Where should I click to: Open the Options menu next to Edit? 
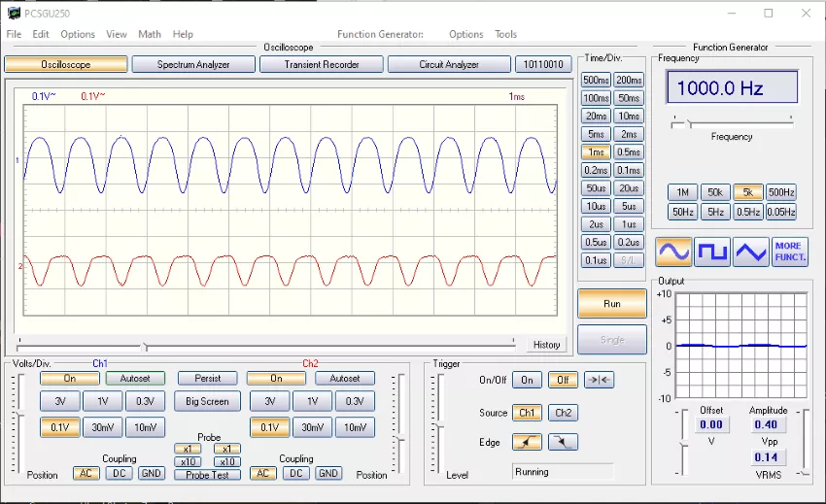[x=78, y=34]
